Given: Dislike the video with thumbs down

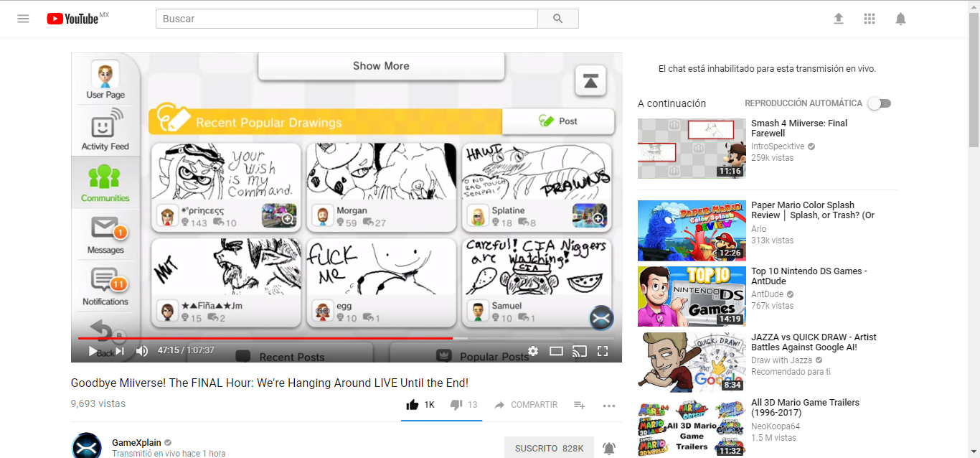Looking at the screenshot, I should (456, 405).
